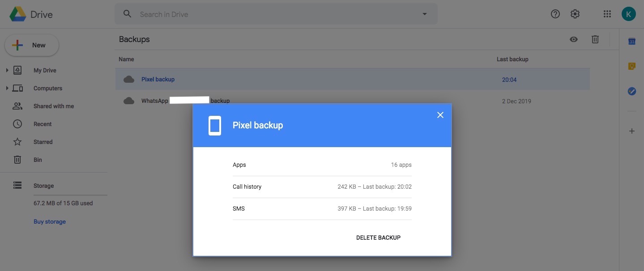Open Google Tasks from the side panel

click(x=631, y=91)
